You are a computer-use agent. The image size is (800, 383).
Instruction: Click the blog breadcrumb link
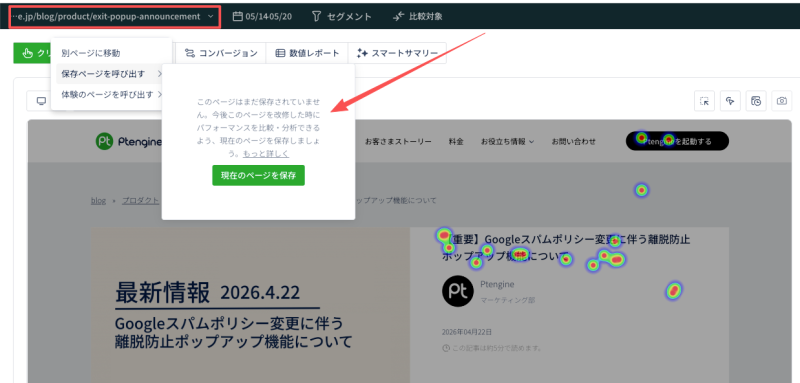[98, 200]
